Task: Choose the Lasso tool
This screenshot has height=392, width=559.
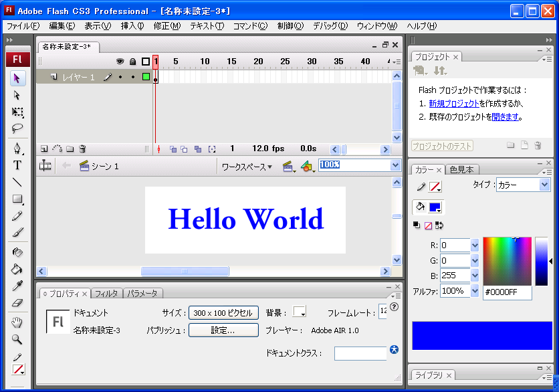Action: coord(17,128)
